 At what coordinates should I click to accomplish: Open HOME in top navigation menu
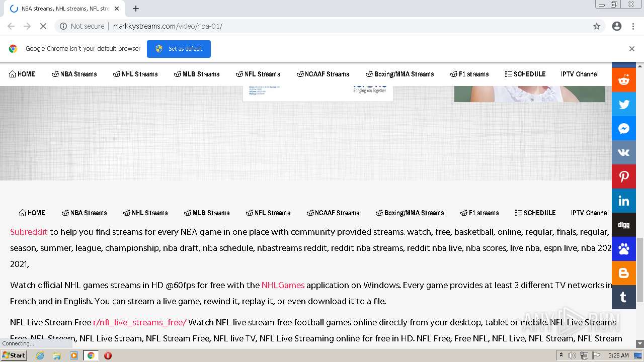(22, 74)
